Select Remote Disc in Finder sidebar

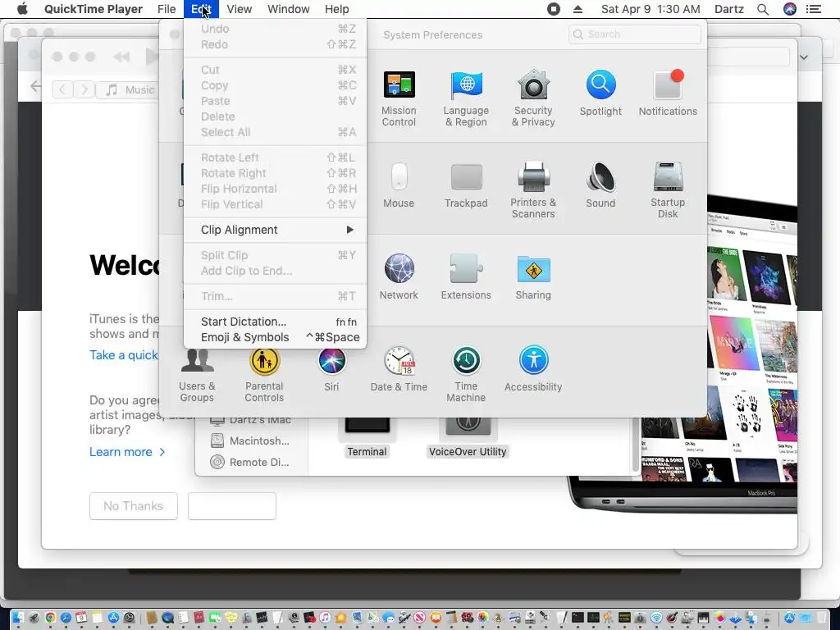pyautogui.click(x=249, y=462)
